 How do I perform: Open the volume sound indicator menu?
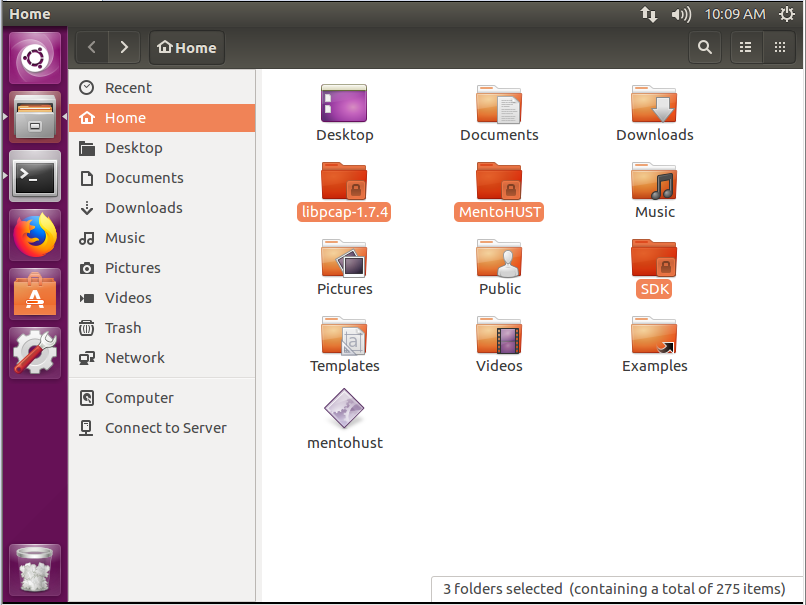(x=681, y=14)
